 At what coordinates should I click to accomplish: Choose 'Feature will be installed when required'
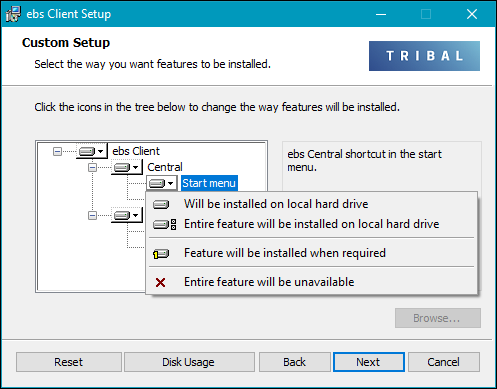pyautogui.click(x=311, y=253)
